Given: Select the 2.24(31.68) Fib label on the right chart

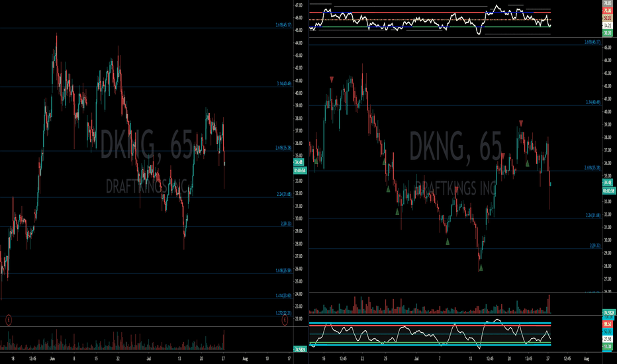Looking at the screenshot, I should [x=593, y=215].
